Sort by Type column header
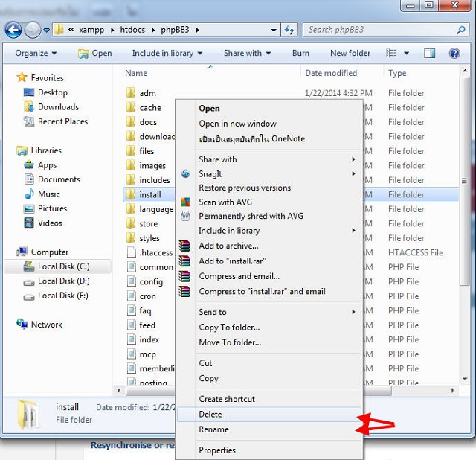 (397, 73)
